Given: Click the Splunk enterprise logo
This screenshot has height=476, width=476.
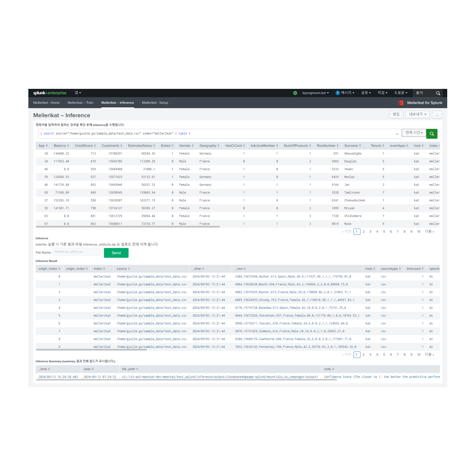Looking at the screenshot, I should pos(50,93).
